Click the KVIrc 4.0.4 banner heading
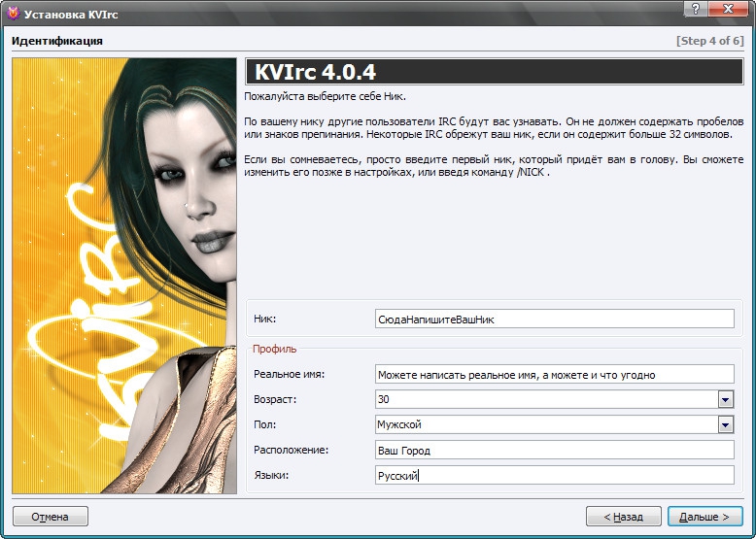This screenshot has height=539, width=756. click(x=495, y=72)
